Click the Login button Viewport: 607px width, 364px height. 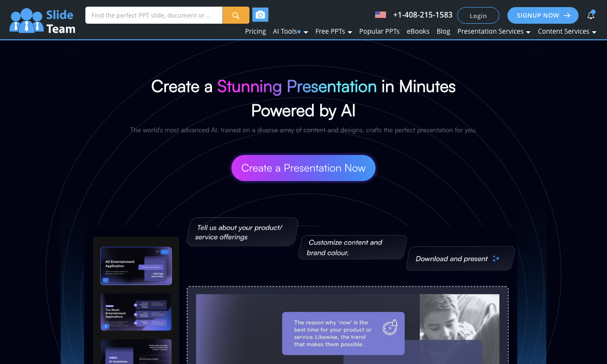coord(478,15)
